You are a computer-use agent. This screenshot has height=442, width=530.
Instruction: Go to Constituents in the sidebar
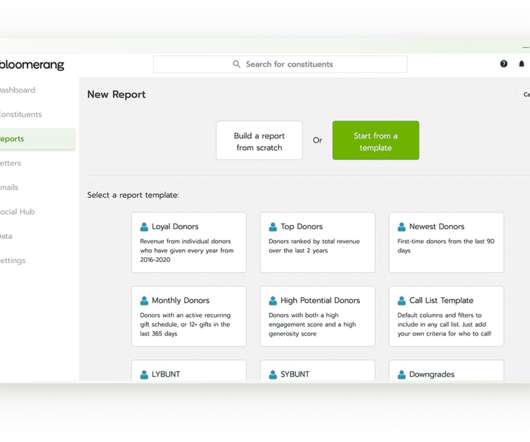21,115
